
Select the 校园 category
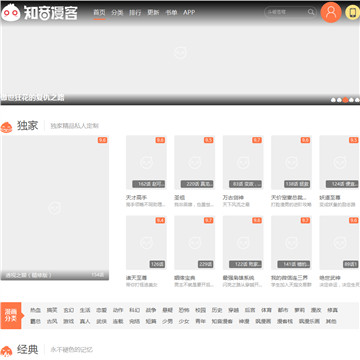point(200,310)
